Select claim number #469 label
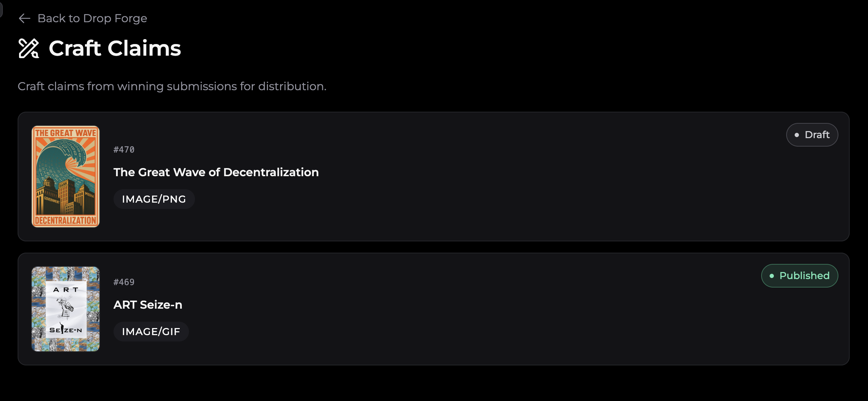Viewport: 868px width, 401px height. pos(124,282)
